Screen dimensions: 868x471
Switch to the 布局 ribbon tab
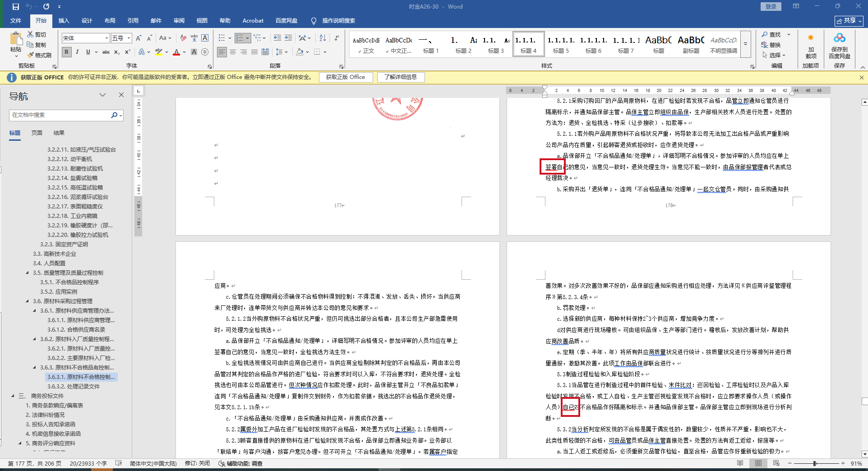coord(110,21)
